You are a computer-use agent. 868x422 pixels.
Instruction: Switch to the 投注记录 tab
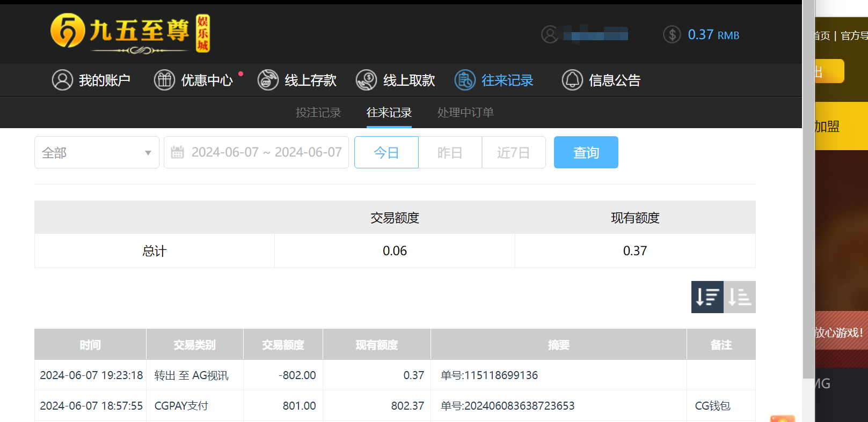pyautogui.click(x=318, y=113)
